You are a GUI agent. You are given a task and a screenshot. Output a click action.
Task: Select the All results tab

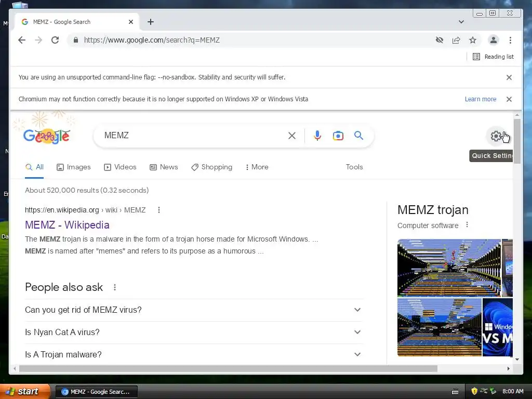click(34, 167)
